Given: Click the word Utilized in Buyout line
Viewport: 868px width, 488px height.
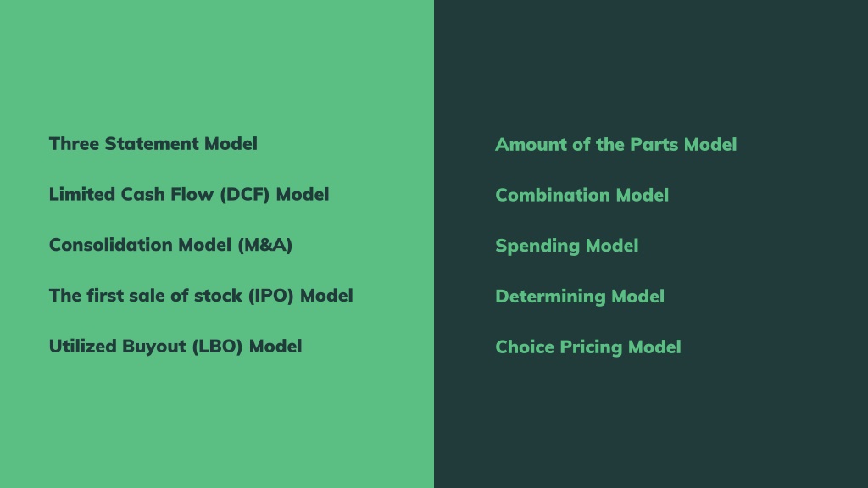Looking at the screenshot, I should tap(82, 347).
